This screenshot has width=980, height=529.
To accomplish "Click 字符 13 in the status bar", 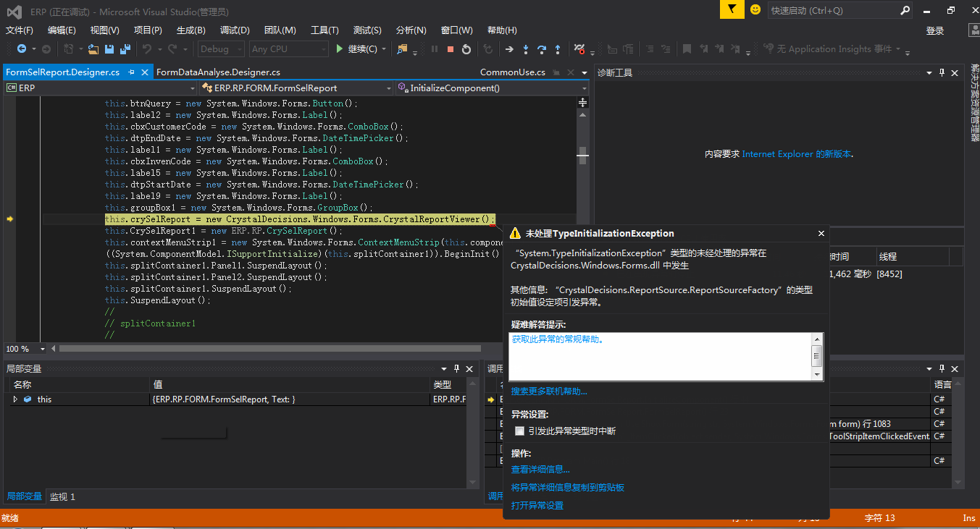I will tap(880, 518).
